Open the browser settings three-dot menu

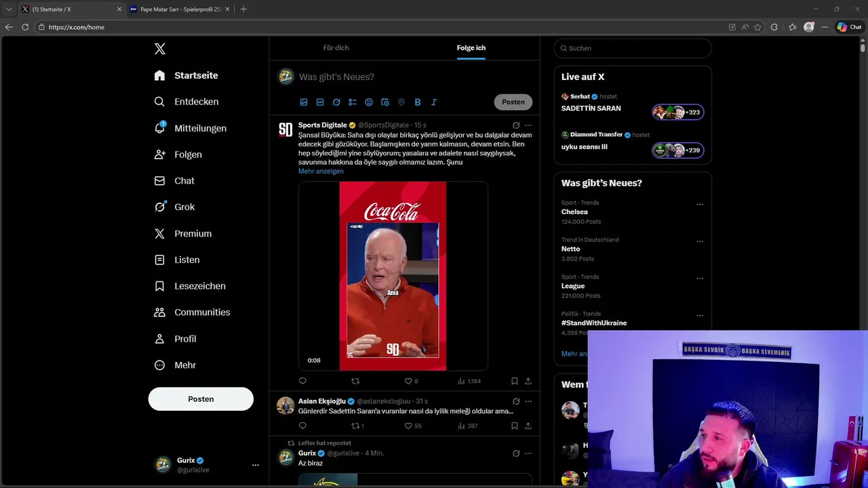coord(825,27)
